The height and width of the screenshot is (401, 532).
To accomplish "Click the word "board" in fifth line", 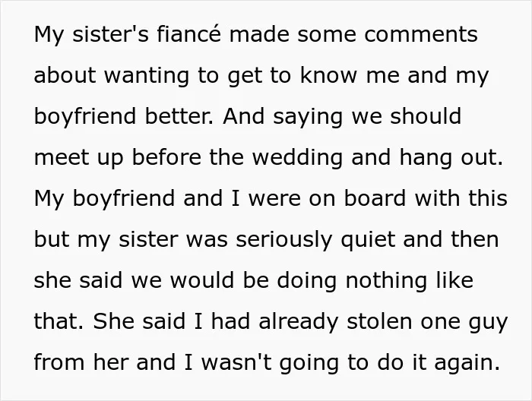I will pos(375,198).
